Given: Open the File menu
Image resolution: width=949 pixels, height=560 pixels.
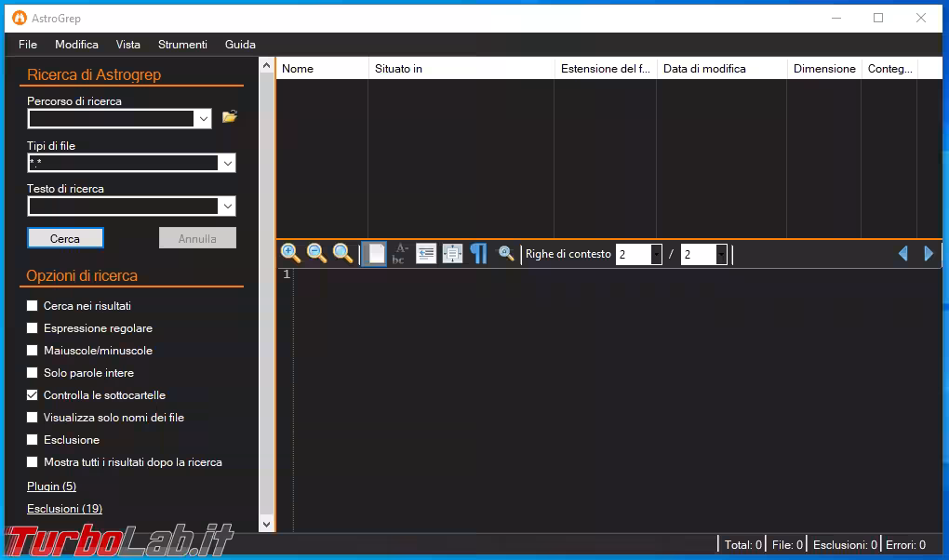Looking at the screenshot, I should 28,45.
